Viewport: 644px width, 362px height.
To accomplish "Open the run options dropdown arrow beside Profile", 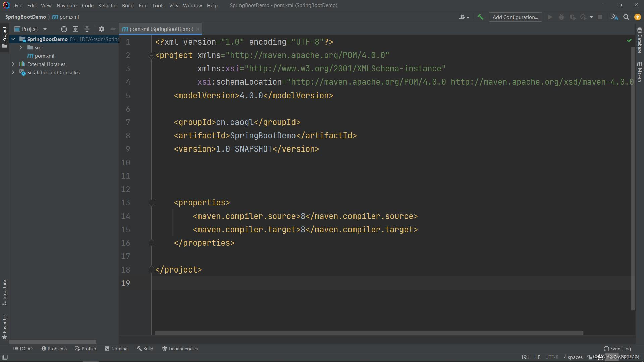I will (591, 17).
